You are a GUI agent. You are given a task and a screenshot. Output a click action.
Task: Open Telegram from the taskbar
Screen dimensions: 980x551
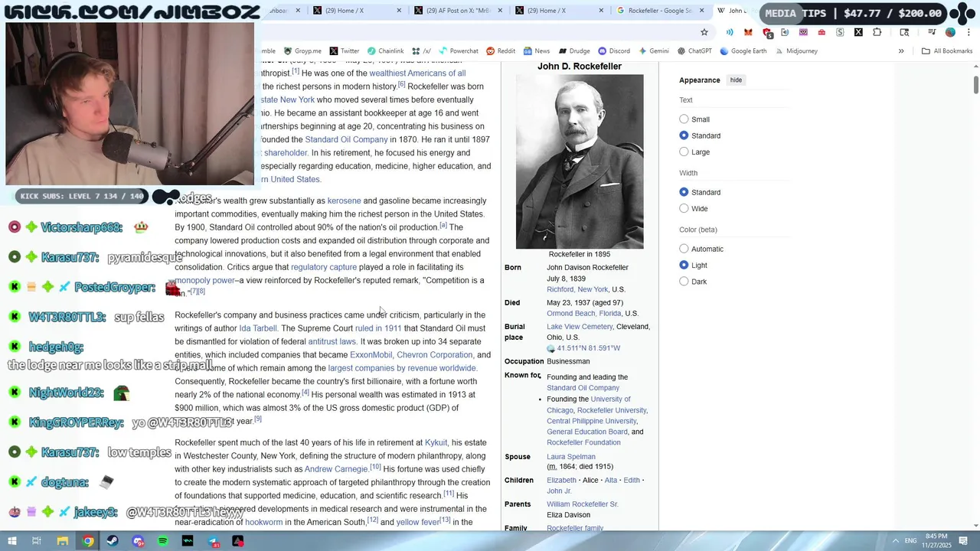[214, 541]
